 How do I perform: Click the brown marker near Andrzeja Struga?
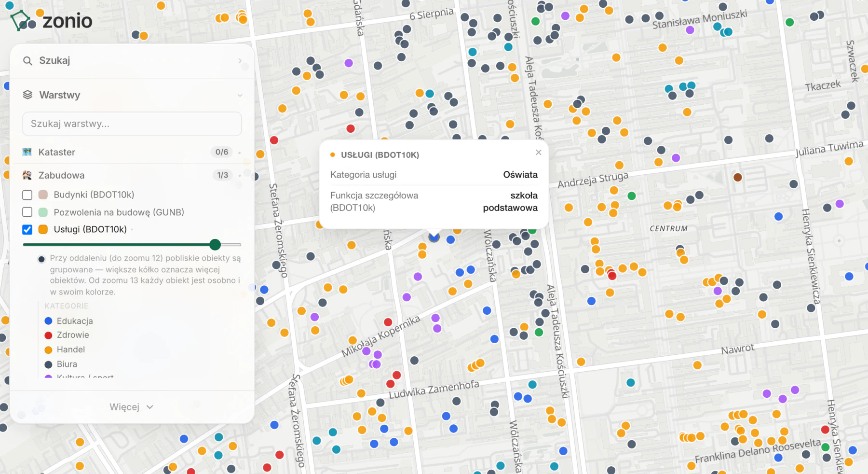[x=737, y=177]
